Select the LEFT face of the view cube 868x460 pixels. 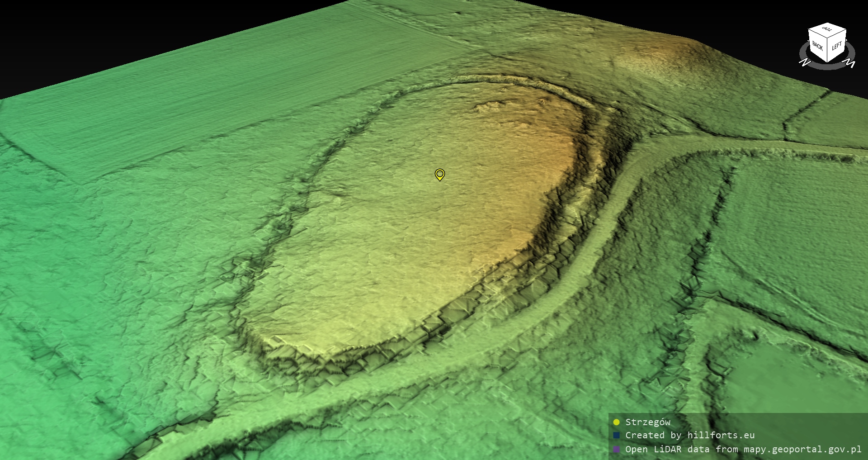point(837,46)
